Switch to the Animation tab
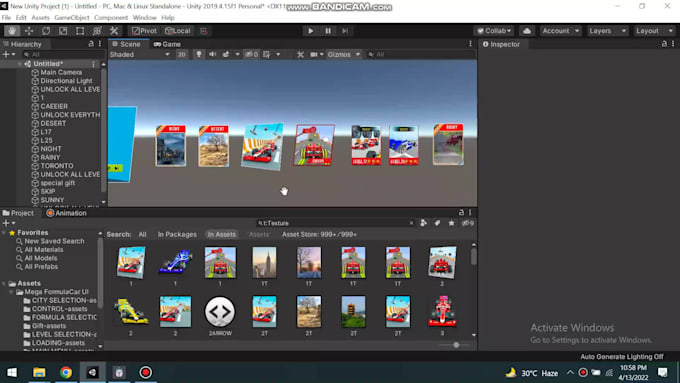This screenshot has width=680, height=383. click(x=66, y=213)
